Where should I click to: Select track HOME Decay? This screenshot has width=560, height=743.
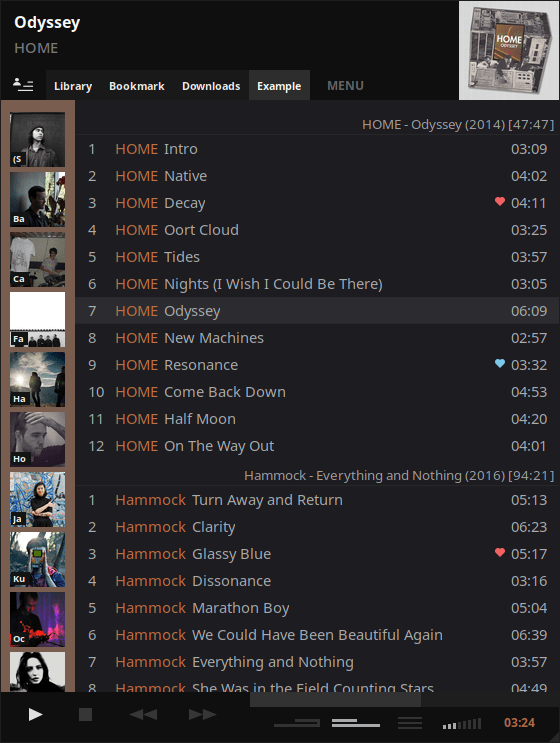(x=317, y=203)
